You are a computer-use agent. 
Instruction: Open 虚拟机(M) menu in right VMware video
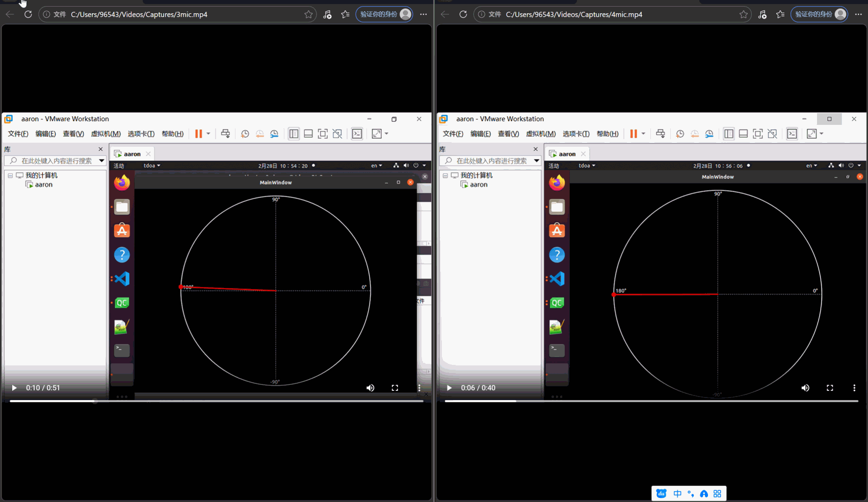541,134
